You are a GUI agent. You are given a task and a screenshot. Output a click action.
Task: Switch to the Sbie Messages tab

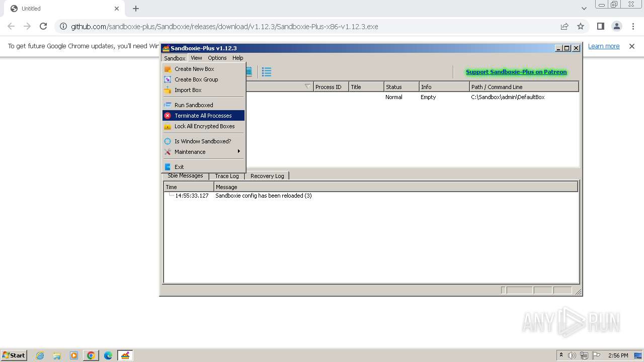[185, 175]
